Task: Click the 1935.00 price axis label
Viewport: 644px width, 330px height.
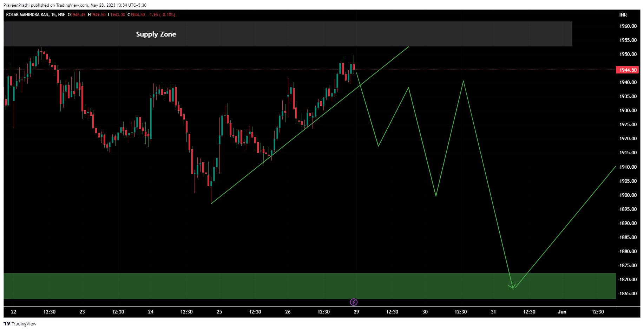Action: tap(628, 96)
